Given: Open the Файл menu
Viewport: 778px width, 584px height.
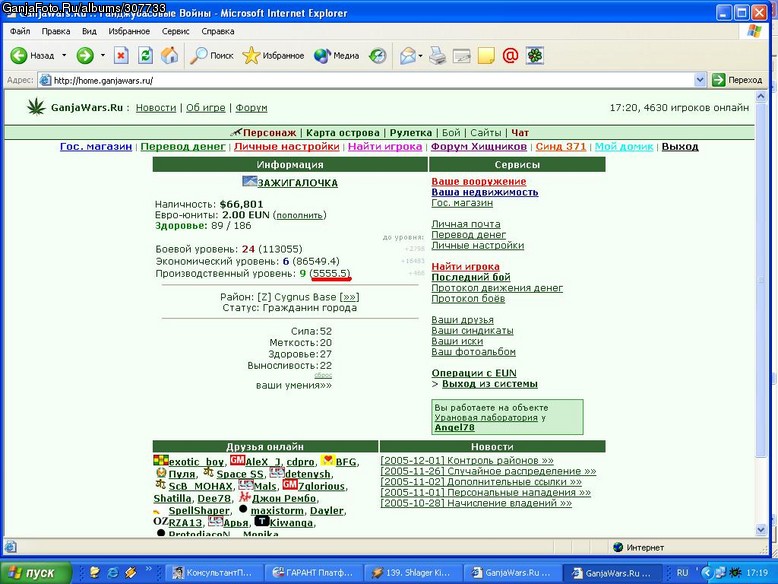Looking at the screenshot, I should 20,31.
